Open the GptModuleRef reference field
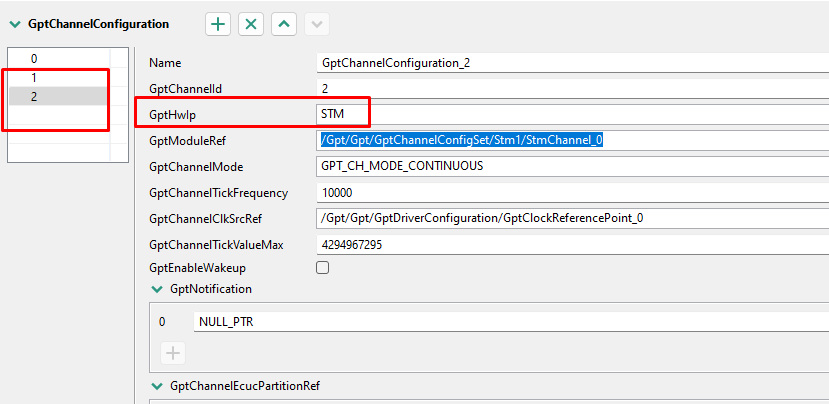The width and height of the screenshot is (829, 404). tap(573, 140)
